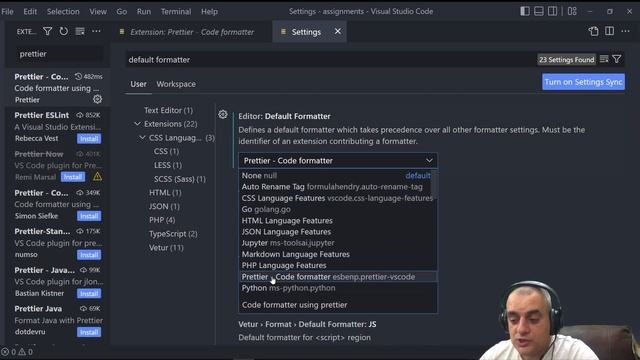Open the Run menu

[x=144, y=11]
